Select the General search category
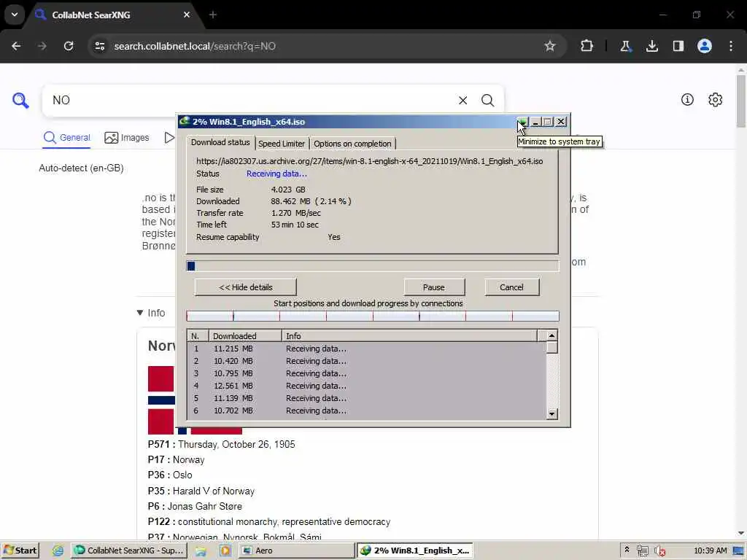The width and height of the screenshot is (747, 560). (x=66, y=138)
